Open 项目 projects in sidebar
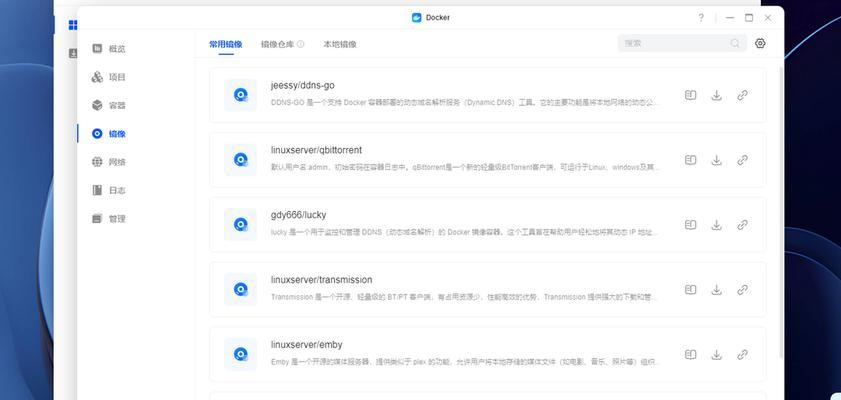The width and height of the screenshot is (841, 400). point(109,77)
